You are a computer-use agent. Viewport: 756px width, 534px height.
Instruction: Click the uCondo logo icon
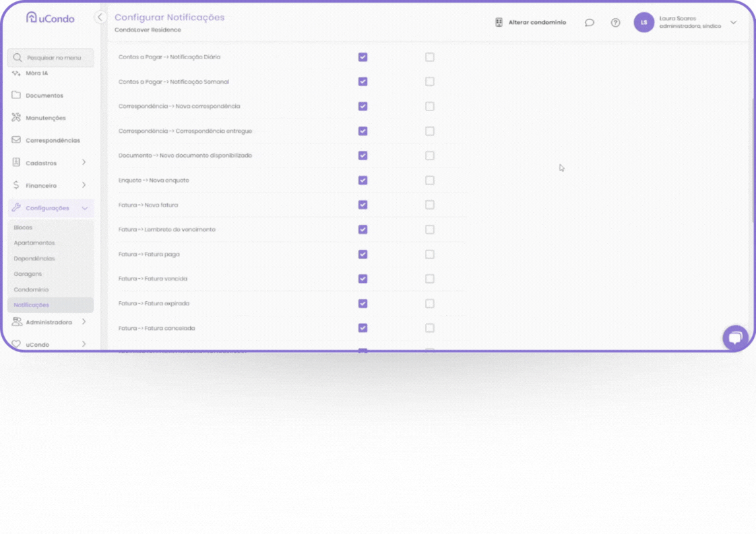[32, 18]
